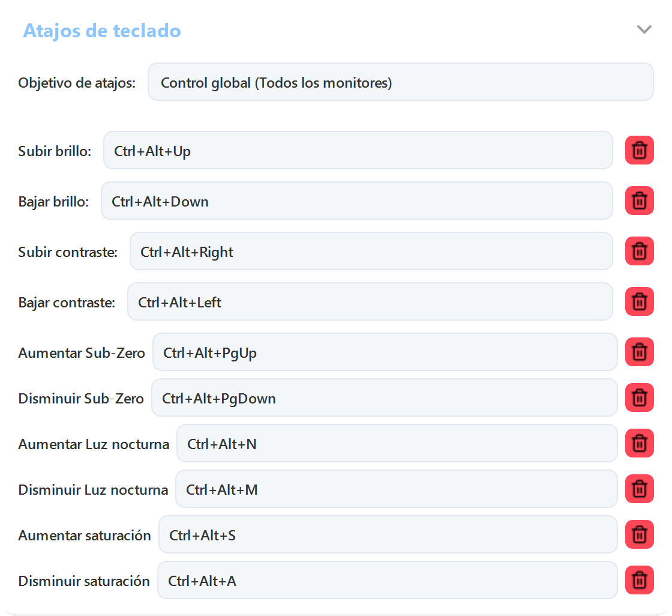The image size is (672, 616).
Task: Click the Aumentar saturación label
Action: click(85, 536)
